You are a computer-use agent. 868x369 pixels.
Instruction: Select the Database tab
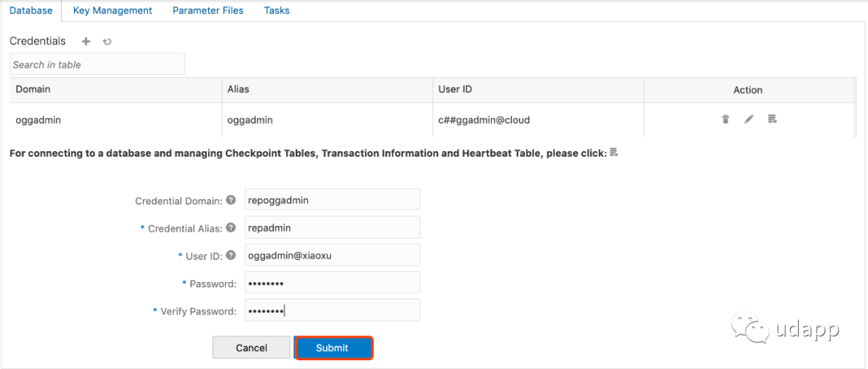tap(31, 10)
